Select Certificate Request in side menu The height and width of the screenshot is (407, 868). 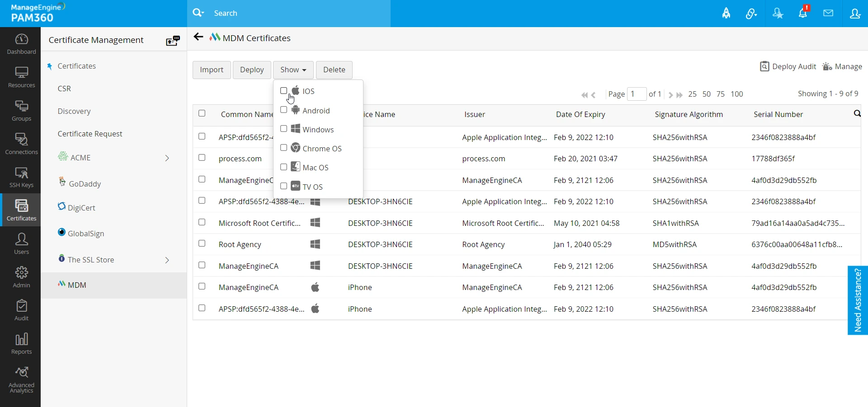[90, 134]
